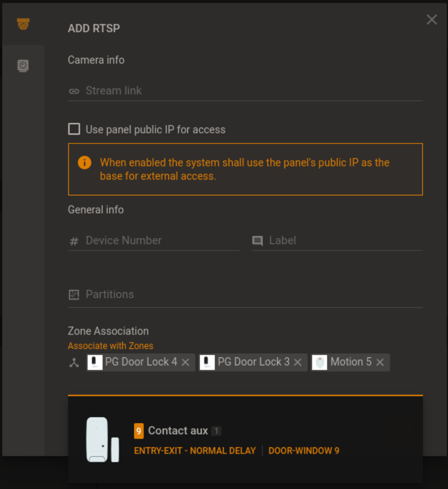The width and height of the screenshot is (448, 489).
Task: Click the zone association network icon
Action: point(73,362)
